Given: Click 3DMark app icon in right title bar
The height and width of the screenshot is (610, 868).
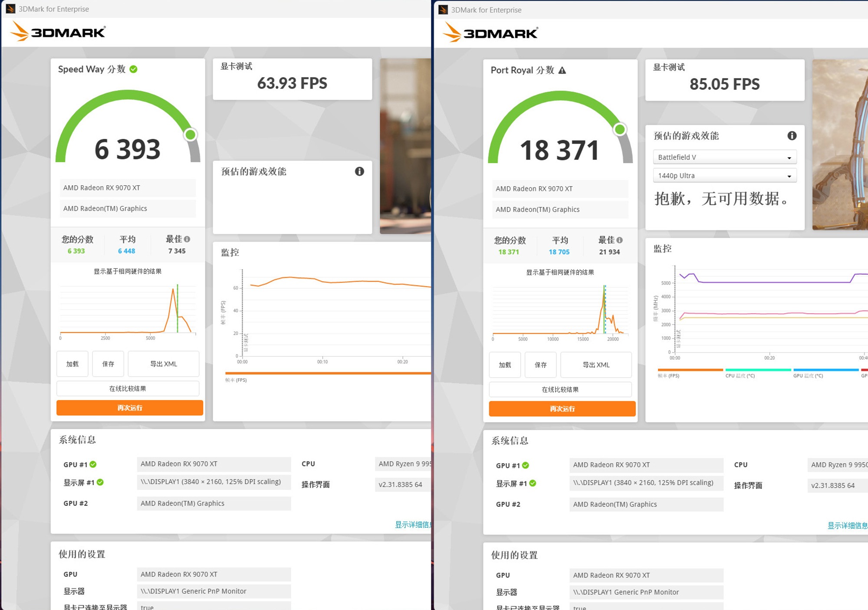Looking at the screenshot, I should click(x=443, y=10).
